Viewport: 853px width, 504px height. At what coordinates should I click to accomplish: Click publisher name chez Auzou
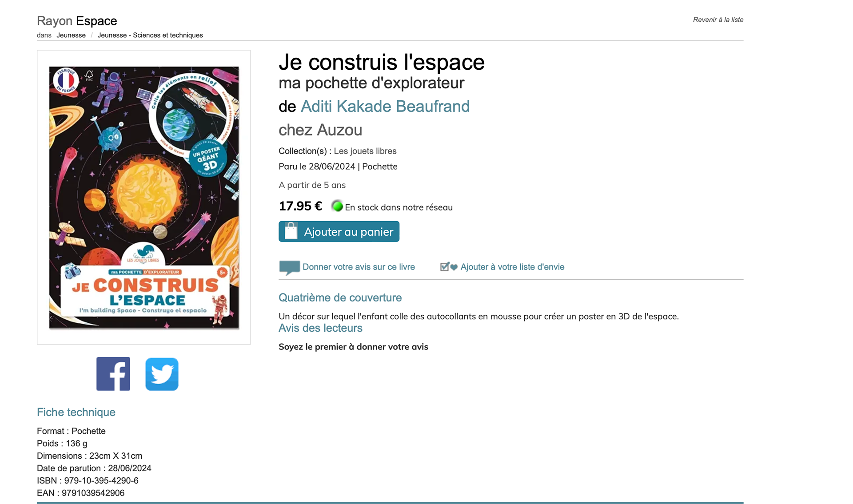[x=320, y=130]
